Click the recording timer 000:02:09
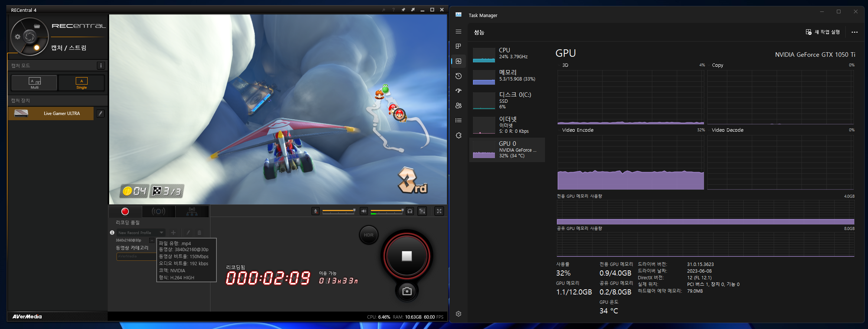 (268, 278)
